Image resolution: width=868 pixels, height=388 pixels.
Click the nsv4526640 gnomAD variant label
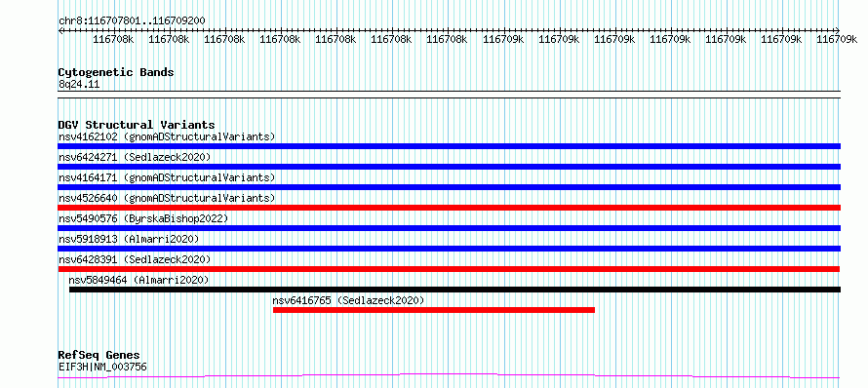167,198
